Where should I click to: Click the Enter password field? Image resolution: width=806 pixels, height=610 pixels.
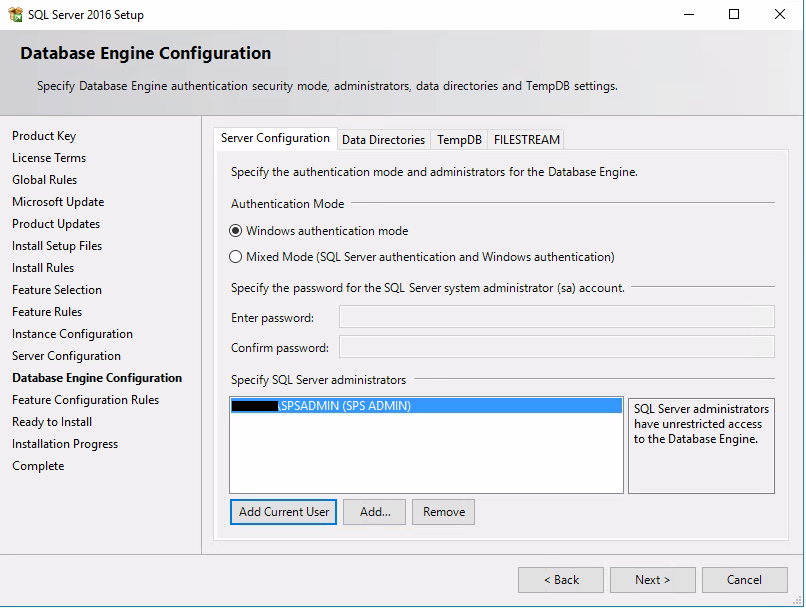pyautogui.click(x=555, y=317)
